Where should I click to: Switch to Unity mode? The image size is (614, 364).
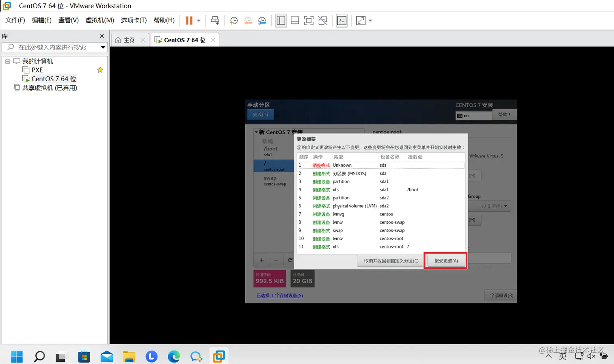[x=323, y=20]
